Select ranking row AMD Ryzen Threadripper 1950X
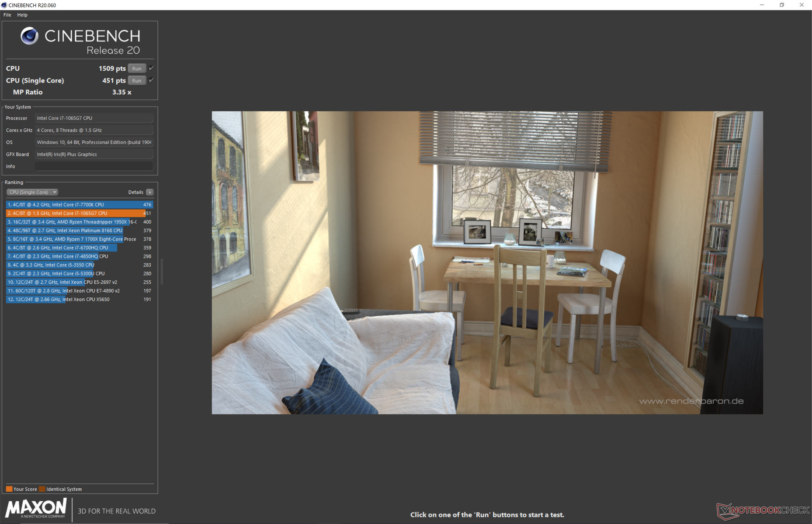The image size is (812, 524). click(x=80, y=222)
